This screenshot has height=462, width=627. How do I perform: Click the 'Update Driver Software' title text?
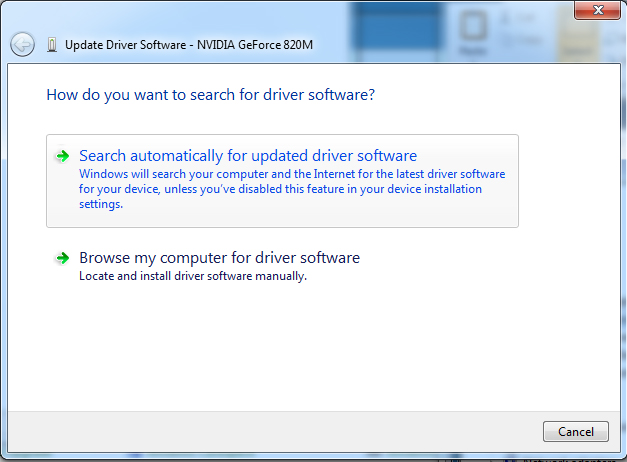125,45
